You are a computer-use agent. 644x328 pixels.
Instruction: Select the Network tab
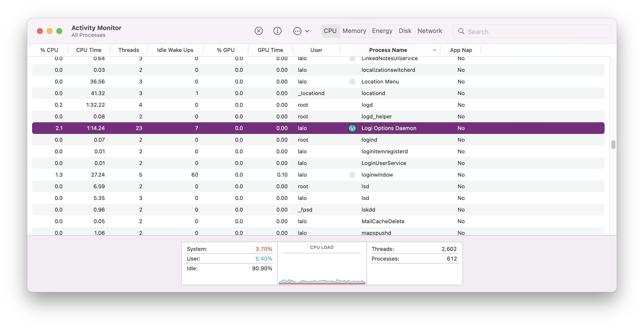(x=429, y=31)
